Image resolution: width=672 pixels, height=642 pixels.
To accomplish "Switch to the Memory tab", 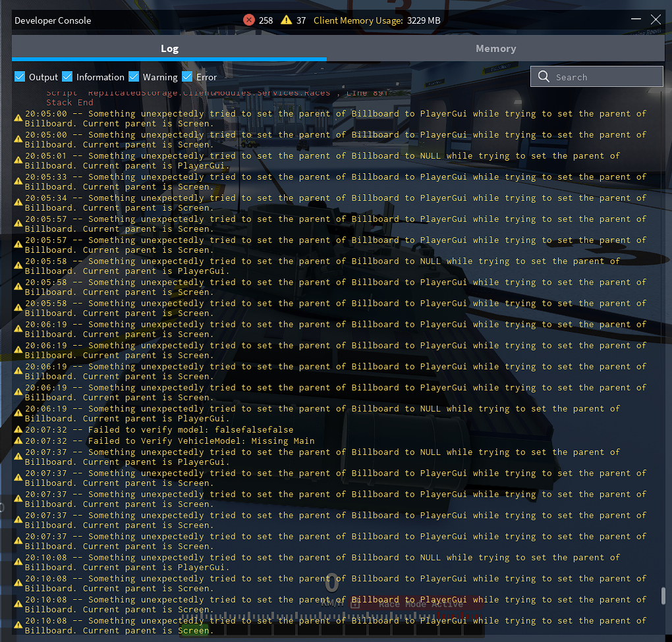I will click(x=495, y=49).
